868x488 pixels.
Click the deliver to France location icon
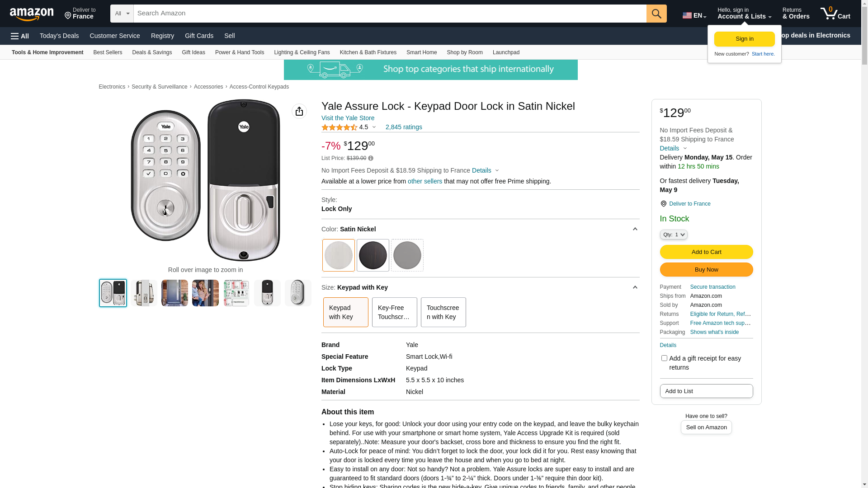click(663, 204)
